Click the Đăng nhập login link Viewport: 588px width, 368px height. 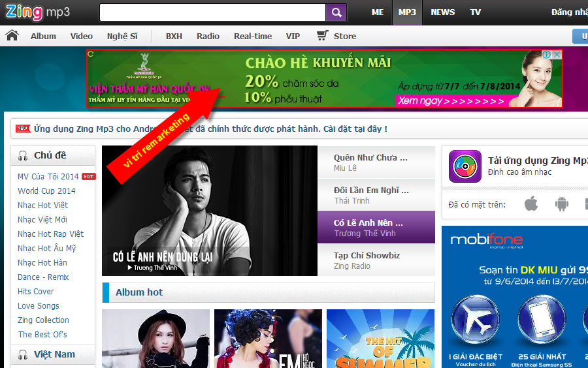pos(569,12)
